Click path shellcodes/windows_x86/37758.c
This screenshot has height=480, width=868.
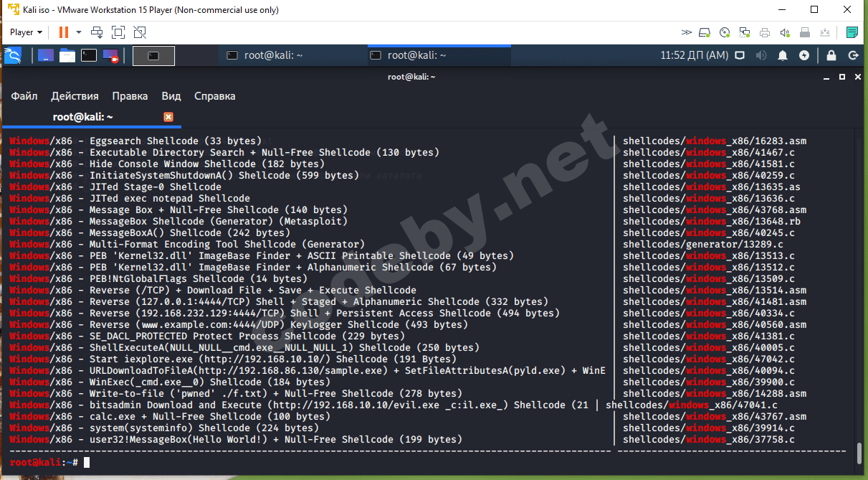tap(709, 439)
